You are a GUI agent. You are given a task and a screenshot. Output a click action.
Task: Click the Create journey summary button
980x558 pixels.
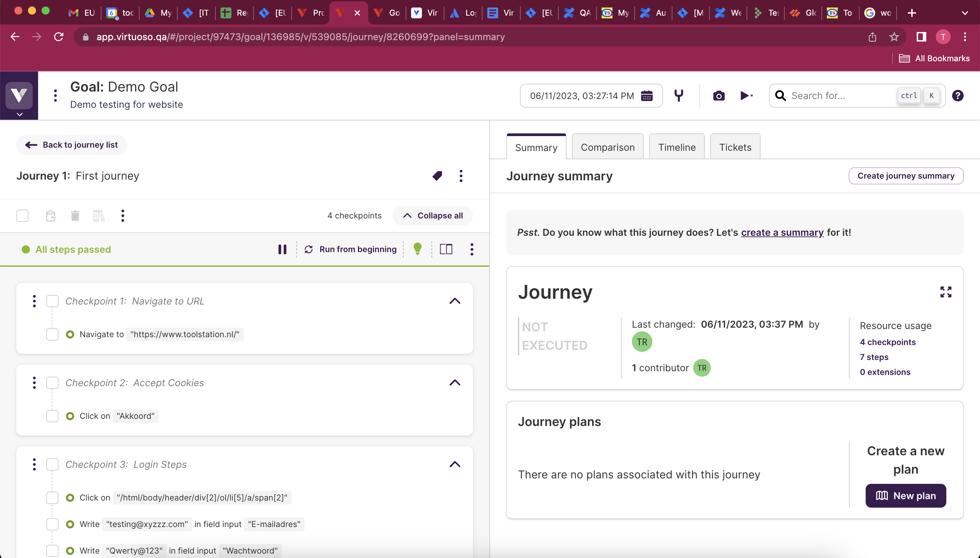[905, 176]
